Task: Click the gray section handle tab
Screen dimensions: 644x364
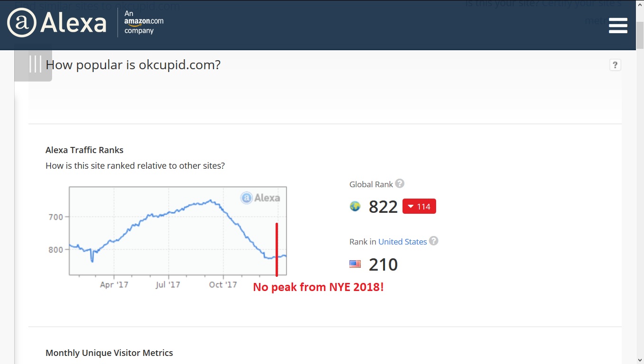Action: pos(33,64)
